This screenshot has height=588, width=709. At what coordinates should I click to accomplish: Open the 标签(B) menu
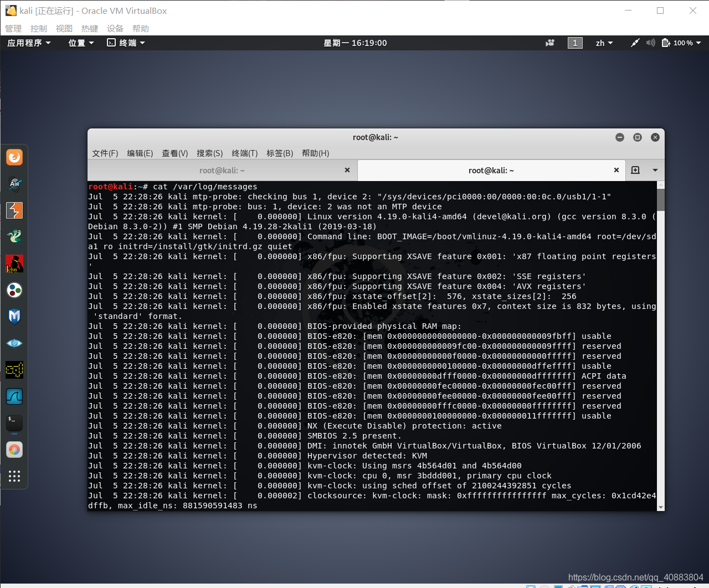pos(280,153)
